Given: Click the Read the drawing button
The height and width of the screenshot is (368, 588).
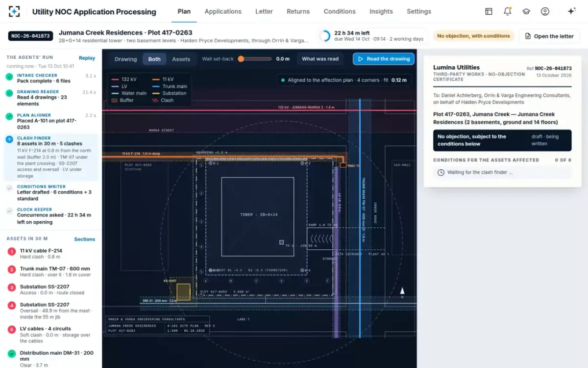Looking at the screenshot, I should click(383, 59).
